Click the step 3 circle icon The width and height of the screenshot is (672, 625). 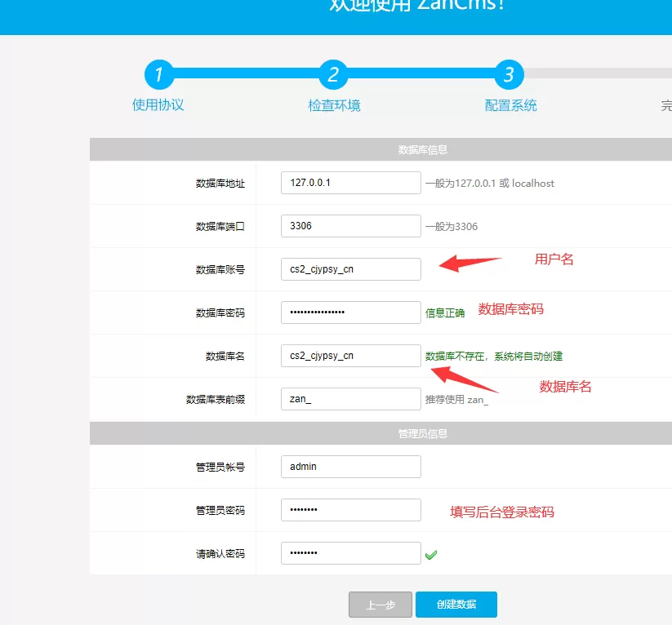point(510,74)
